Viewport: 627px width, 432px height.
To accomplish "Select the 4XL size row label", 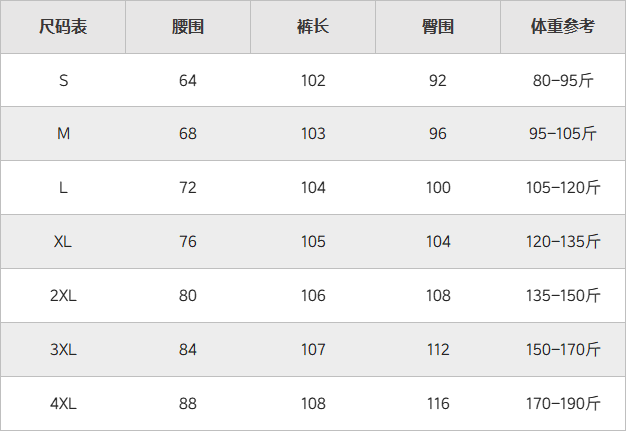I will [x=63, y=404].
